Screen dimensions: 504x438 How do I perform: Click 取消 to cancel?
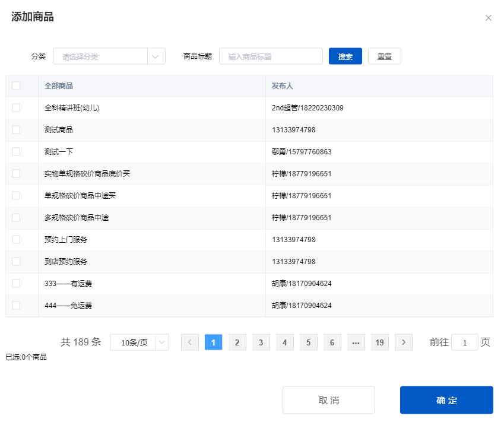coord(329,400)
